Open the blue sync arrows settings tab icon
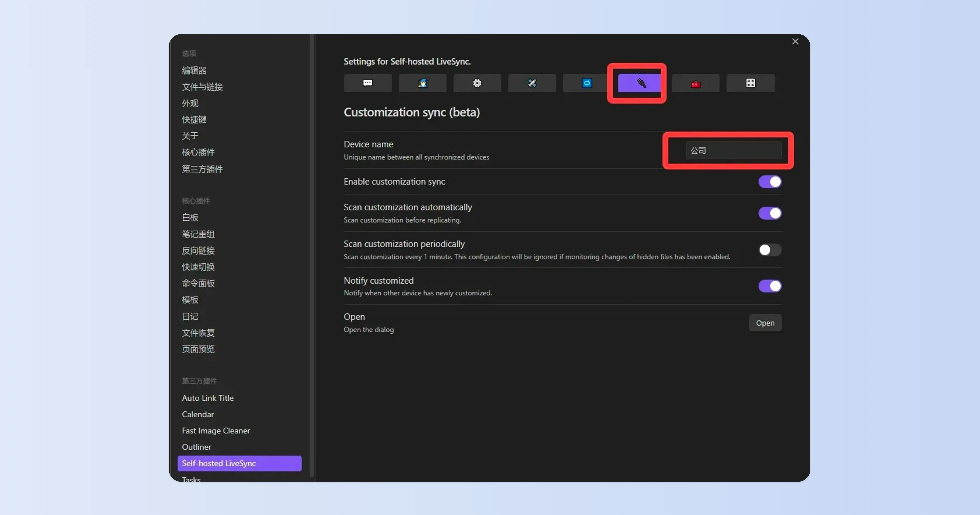 point(587,83)
